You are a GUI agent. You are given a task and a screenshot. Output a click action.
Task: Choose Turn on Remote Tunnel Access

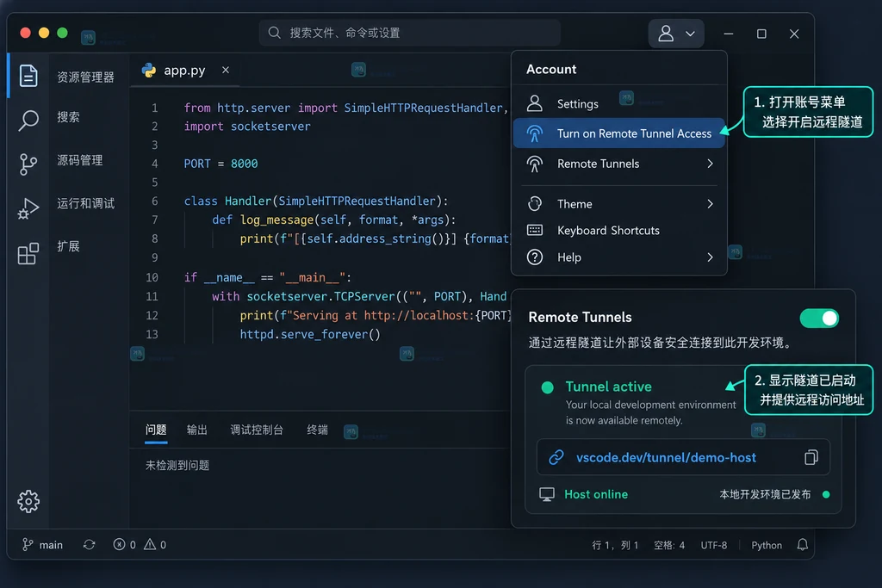click(618, 133)
